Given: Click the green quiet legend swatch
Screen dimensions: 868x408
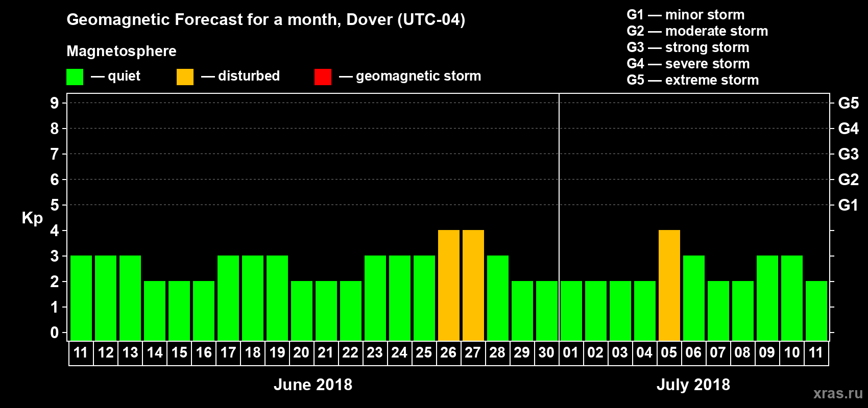Looking at the screenshot, I should (75, 77).
